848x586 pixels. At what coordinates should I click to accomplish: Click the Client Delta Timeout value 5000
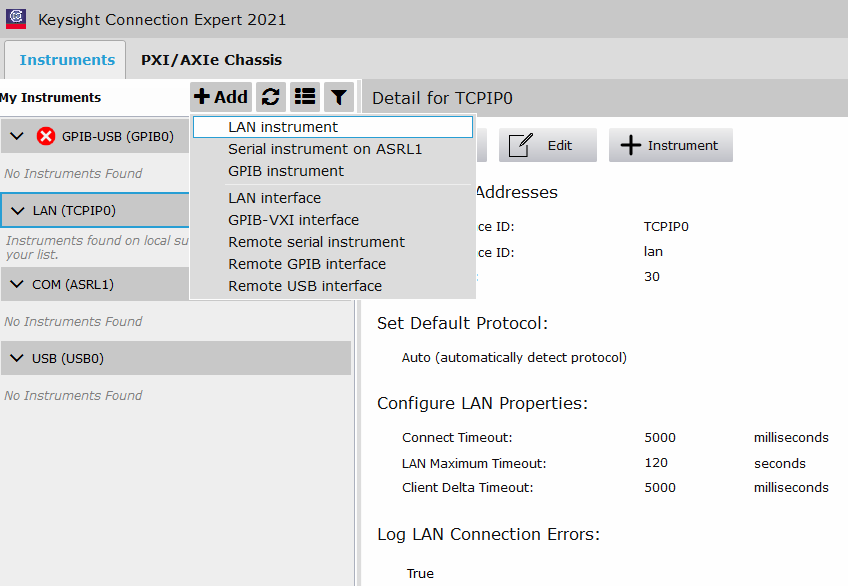[x=660, y=488]
